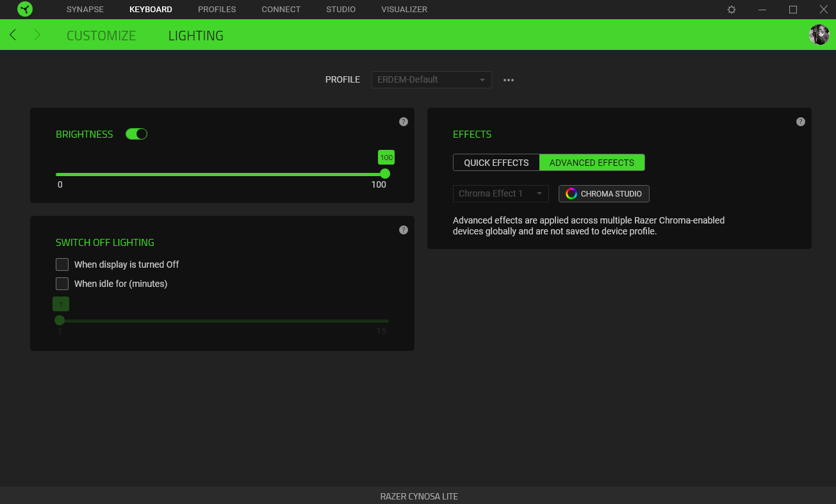This screenshot has height=504, width=836.
Task: Select the Keyboard tab
Action: click(151, 10)
